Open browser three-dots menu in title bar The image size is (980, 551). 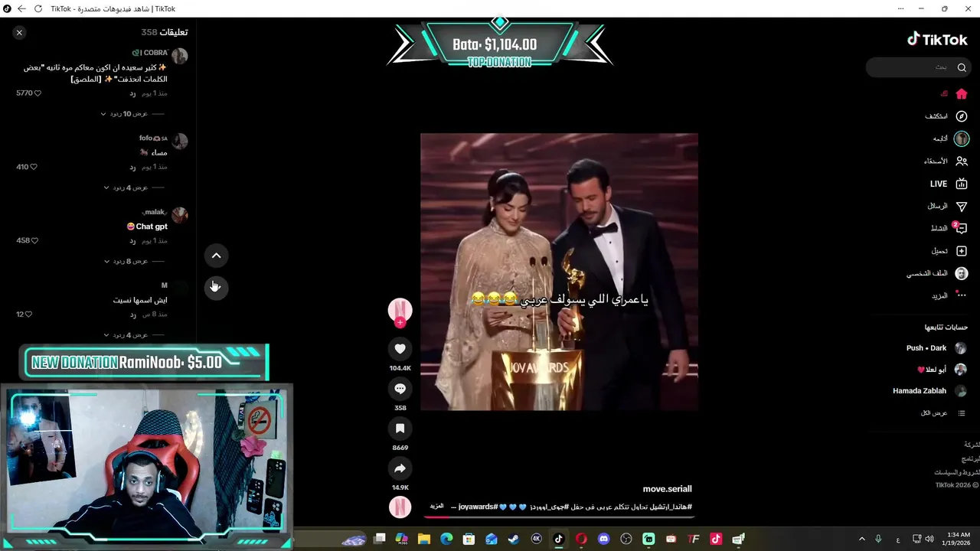(901, 8)
